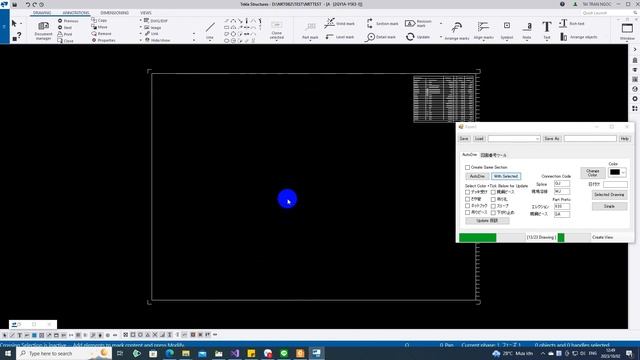Viewport: 640px width, 360px height.
Task: Tick the スリーブ checkbox
Action: click(x=493, y=206)
